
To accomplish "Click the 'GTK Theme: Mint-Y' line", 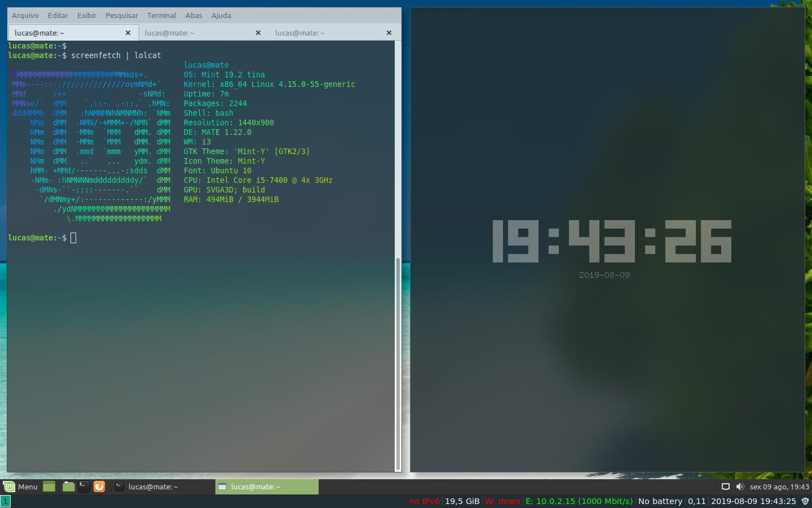I will 246,151.
